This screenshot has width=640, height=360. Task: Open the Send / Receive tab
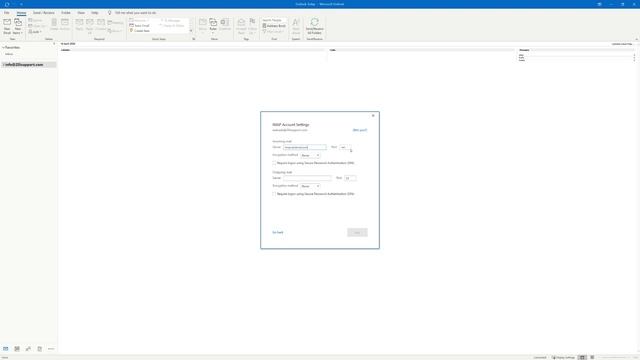tap(44, 13)
